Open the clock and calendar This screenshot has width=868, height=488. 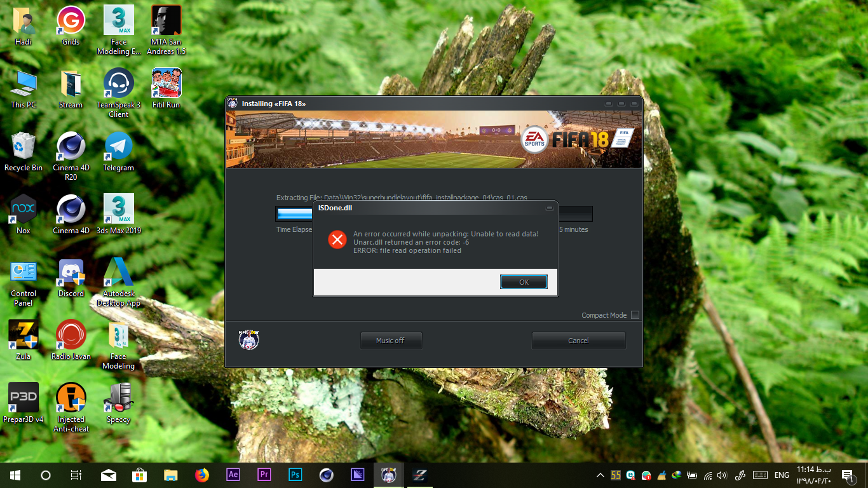coord(813,475)
